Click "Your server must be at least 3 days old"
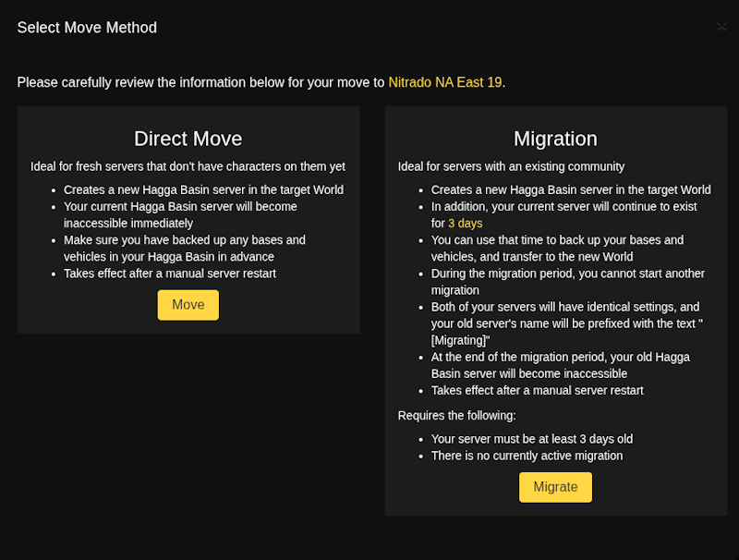Image resolution: width=739 pixels, height=560 pixels. pos(532,439)
